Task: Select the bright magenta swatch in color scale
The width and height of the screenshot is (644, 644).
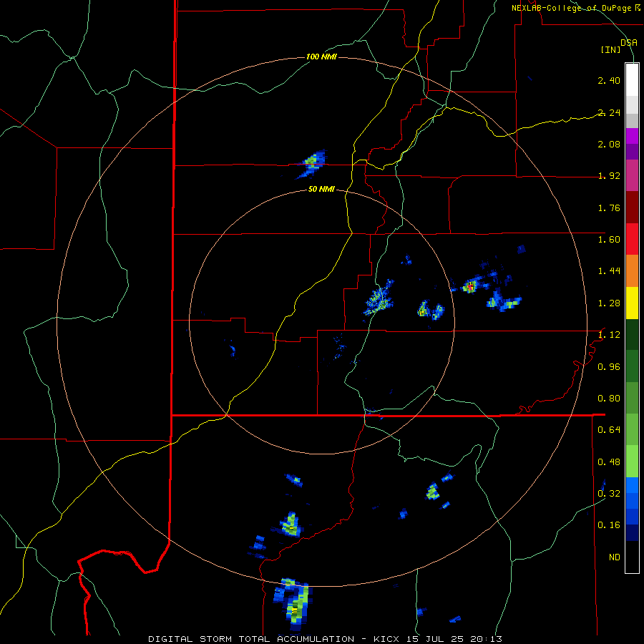Action: [x=632, y=136]
